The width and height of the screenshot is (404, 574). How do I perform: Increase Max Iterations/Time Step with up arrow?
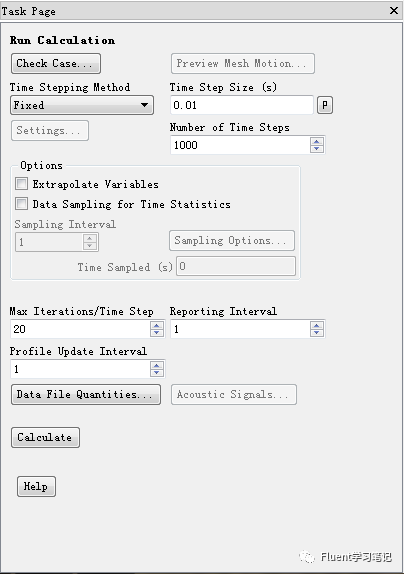click(x=157, y=325)
